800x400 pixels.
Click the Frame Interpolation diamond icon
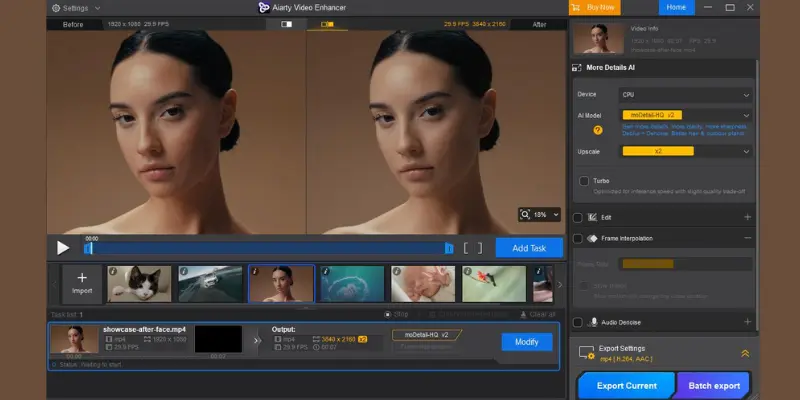tap(592, 238)
